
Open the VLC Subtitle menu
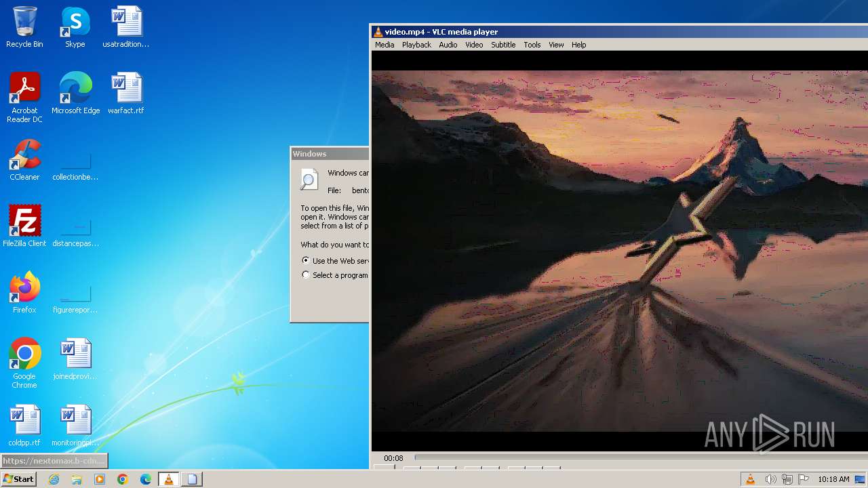[503, 45]
